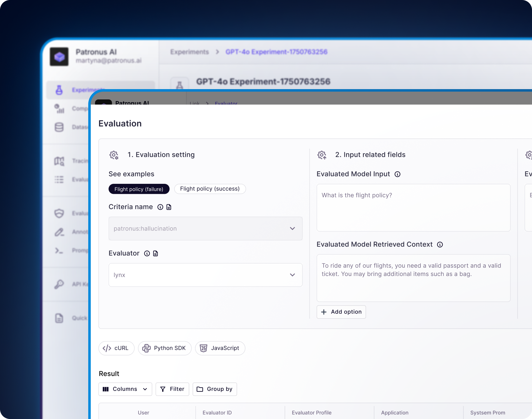This screenshot has height=419, width=532.
Task: Click info icon beside Evaluated Model Retrieved Context
Action: [440, 245]
